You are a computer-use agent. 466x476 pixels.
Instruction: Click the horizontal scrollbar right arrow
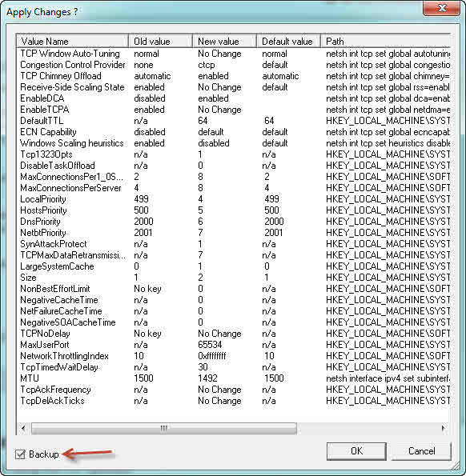[x=444, y=428]
